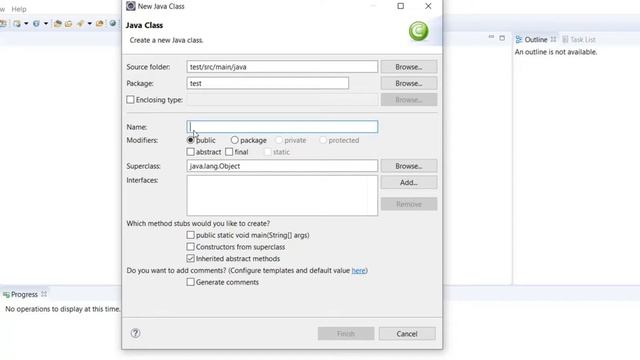Close the Outline view with its X marker
This screenshot has height=360, width=640.
(x=553, y=39)
